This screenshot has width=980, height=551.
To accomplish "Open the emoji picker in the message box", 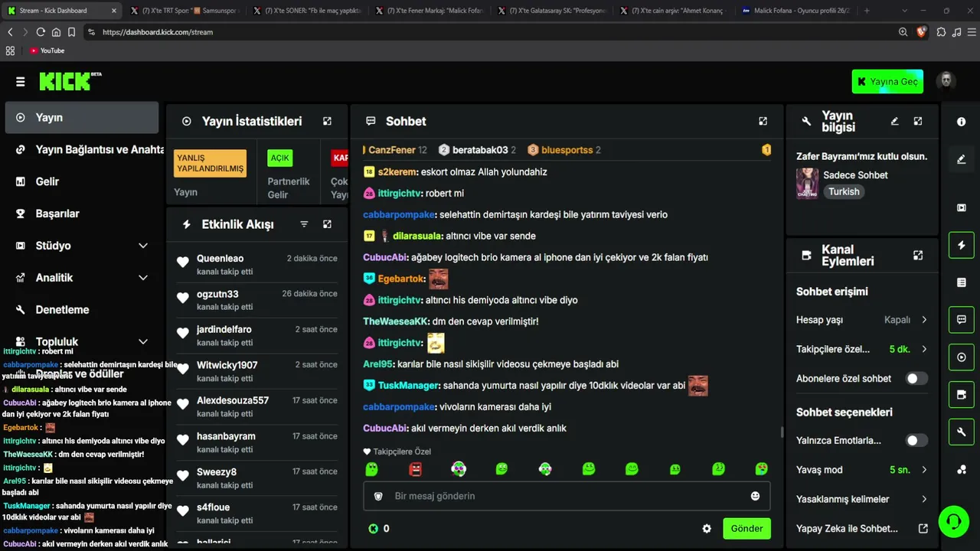I will 755,496.
